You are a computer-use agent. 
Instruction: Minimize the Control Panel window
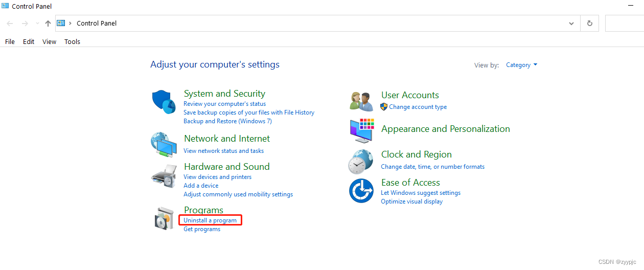click(x=631, y=7)
